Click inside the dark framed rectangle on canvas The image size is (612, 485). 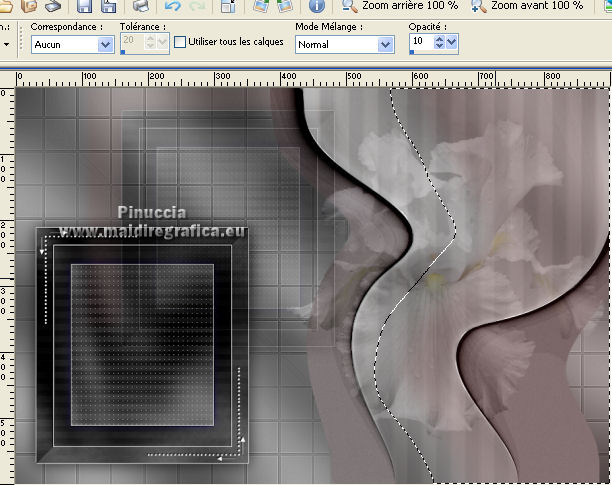pyautogui.click(x=142, y=345)
